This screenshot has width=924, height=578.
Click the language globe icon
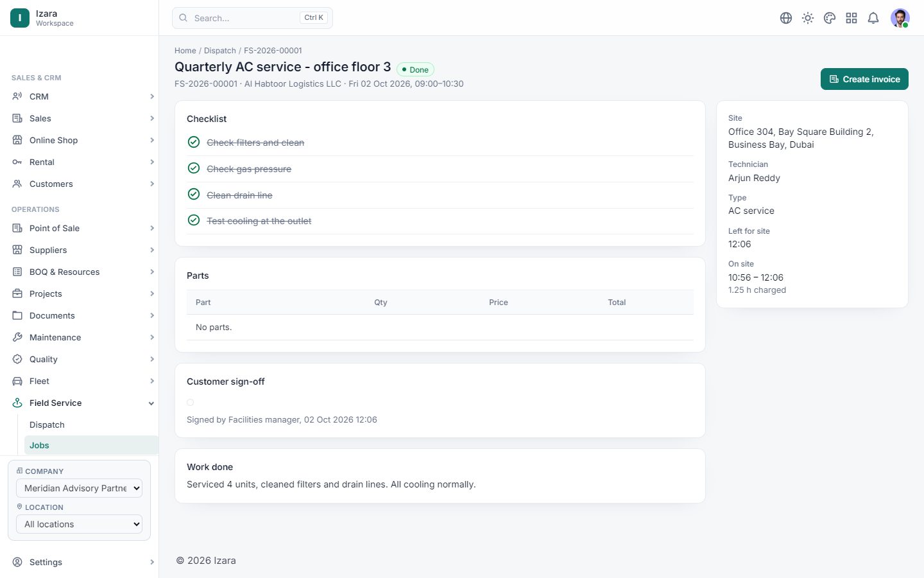(786, 18)
